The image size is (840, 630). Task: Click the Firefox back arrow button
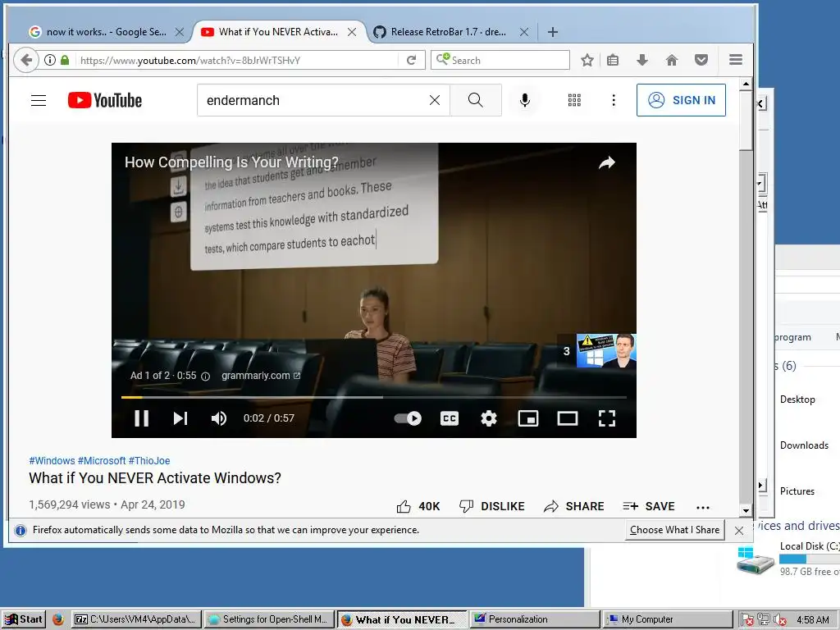(25, 60)
